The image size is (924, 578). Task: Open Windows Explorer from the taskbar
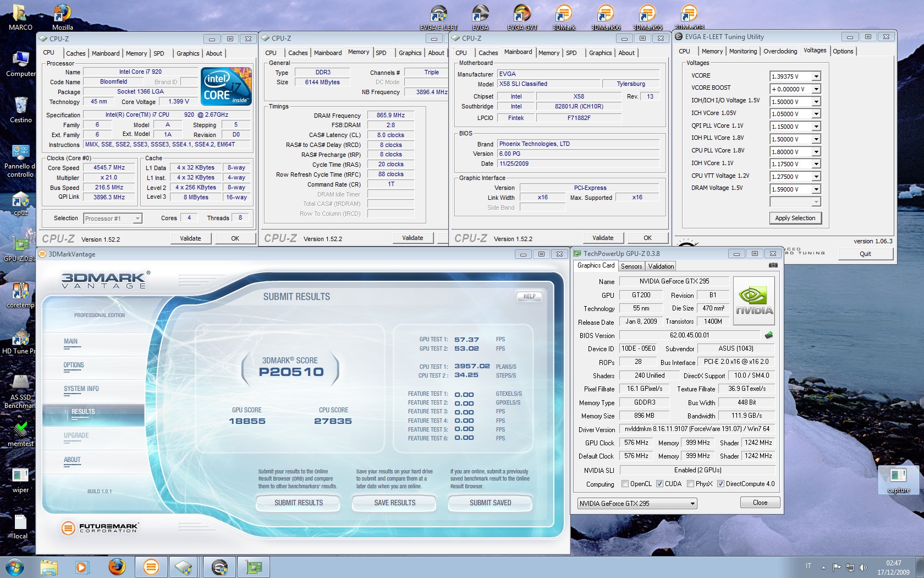49,567
